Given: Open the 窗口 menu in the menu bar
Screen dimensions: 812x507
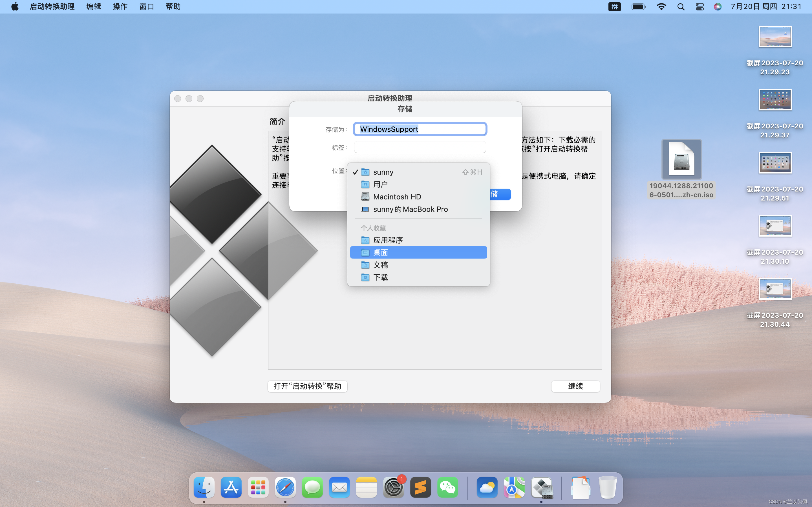Looking at the screenshot, I should click(x=147, y=7).
